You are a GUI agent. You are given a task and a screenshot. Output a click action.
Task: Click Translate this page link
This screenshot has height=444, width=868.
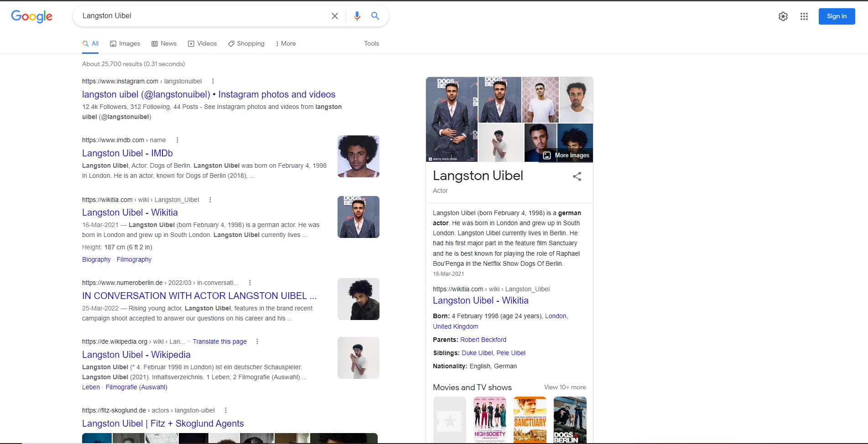pos(219,341)
